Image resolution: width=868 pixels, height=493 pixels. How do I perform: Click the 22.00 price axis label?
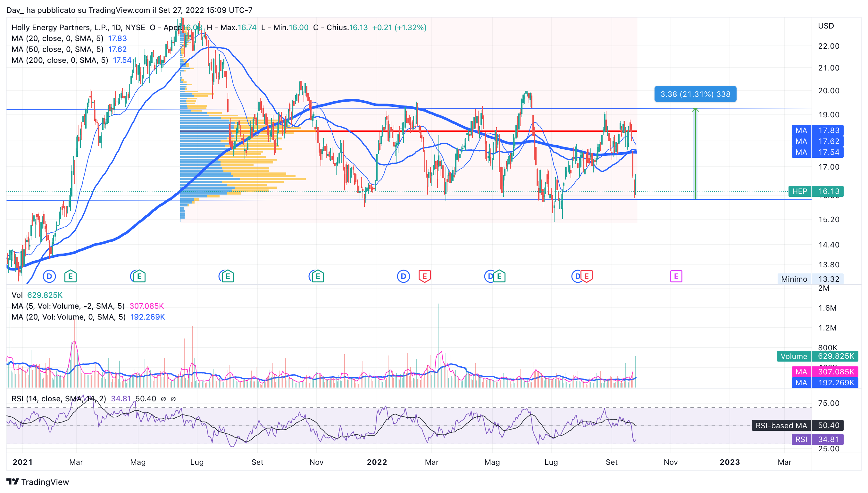coord(829,46)
